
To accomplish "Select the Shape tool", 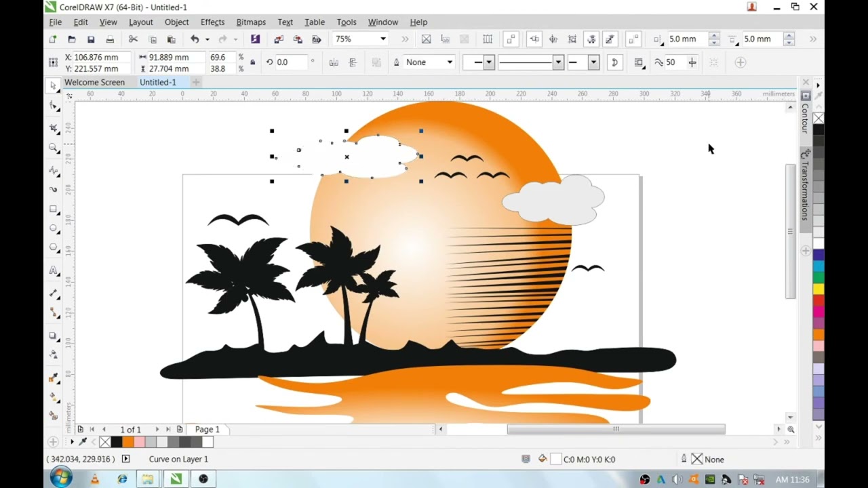I will point(54,106).
